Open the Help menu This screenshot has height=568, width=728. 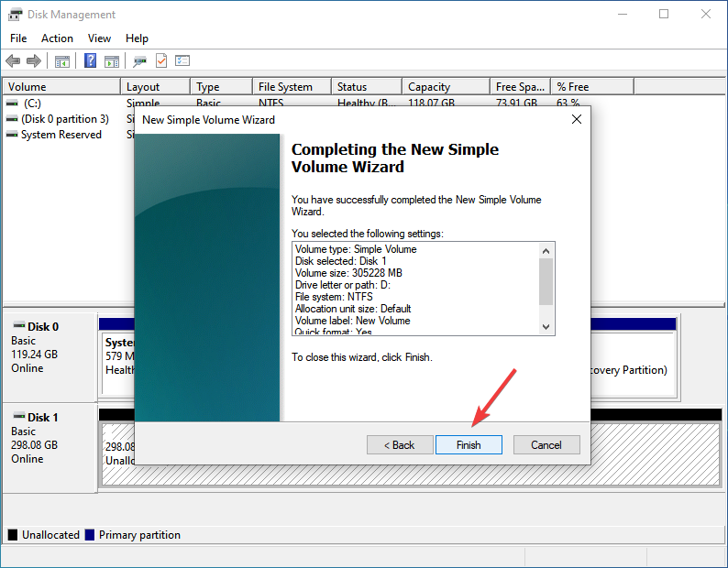coord(137,38)
